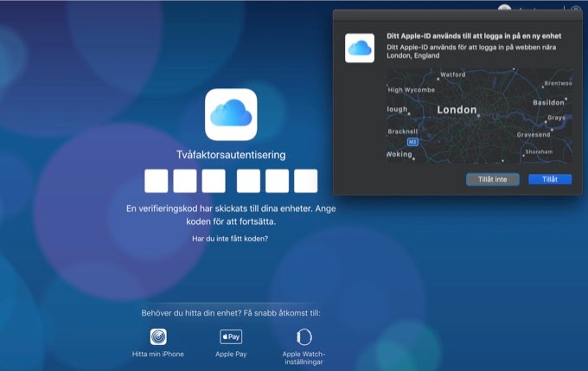Select the second verification code digit box

point(185,181)
